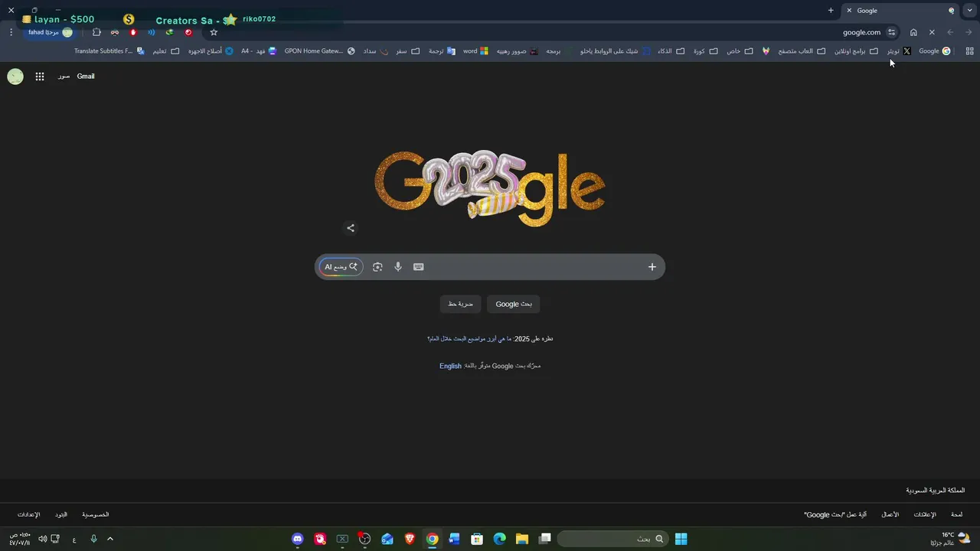View site information for google.com
The width and height of the screenshot is (980, 551).
coord(892,32)
